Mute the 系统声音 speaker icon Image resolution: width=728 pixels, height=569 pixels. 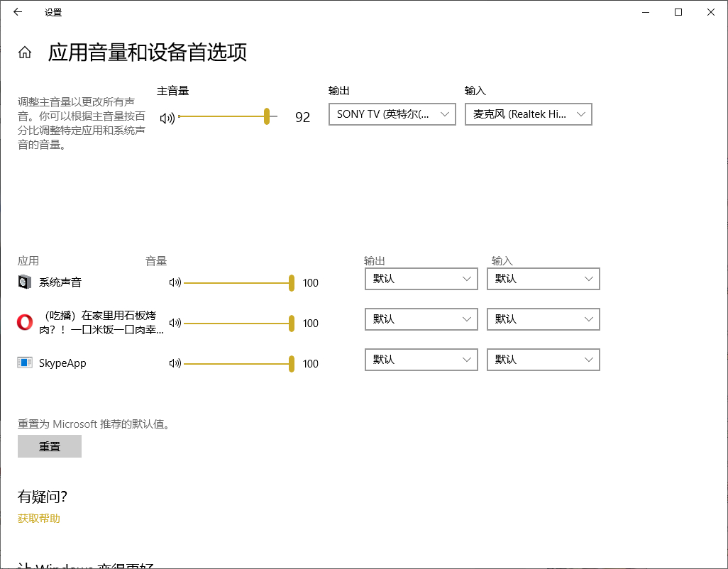tap(175, 282)
